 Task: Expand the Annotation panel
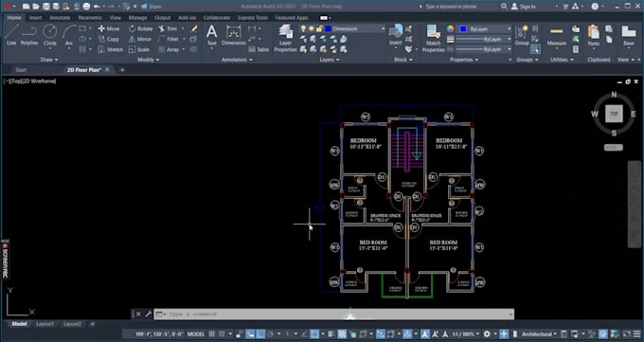coord(237,60)
